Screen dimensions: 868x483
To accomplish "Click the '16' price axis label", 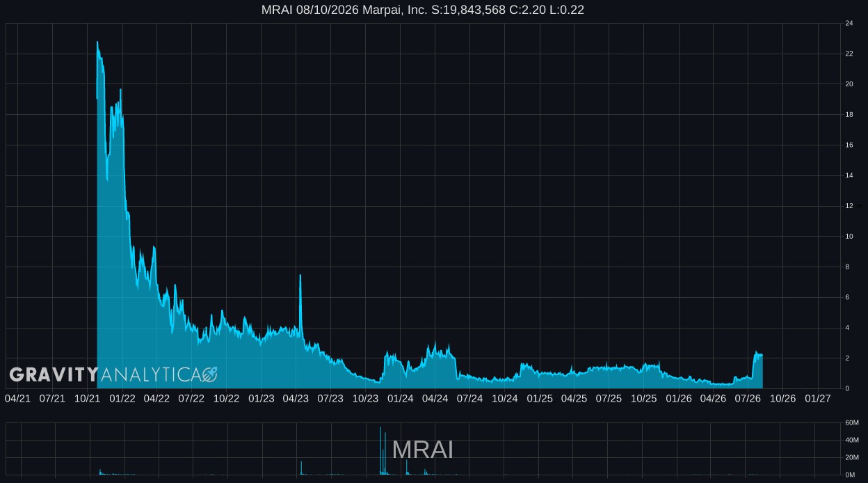I will pyautogui.click(x=849, y=145).
